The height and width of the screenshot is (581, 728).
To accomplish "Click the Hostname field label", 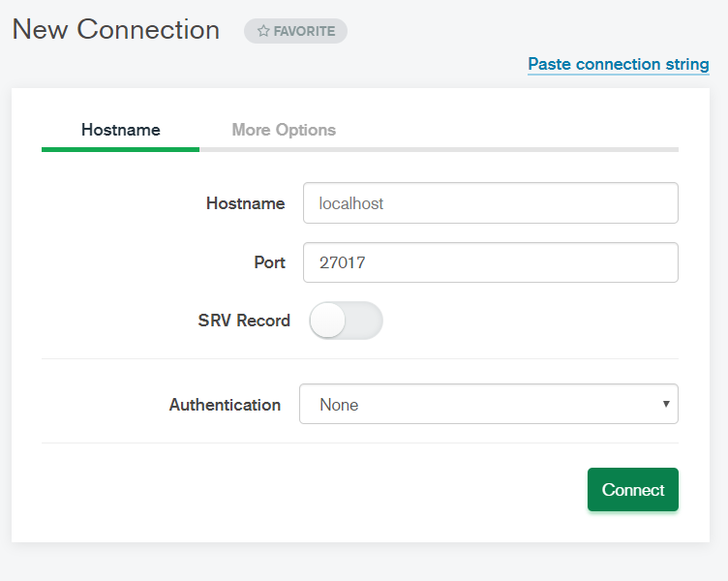I will tap(245, 203).
